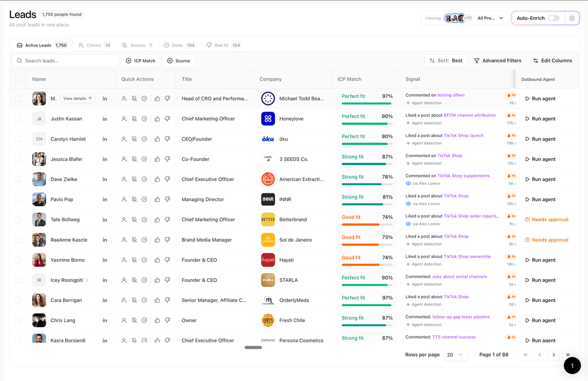Open LinkedIn profile of Carolyn Hamlet
Image resolution: width=588 pixels, height=381 pixels.
coord(105,140)
